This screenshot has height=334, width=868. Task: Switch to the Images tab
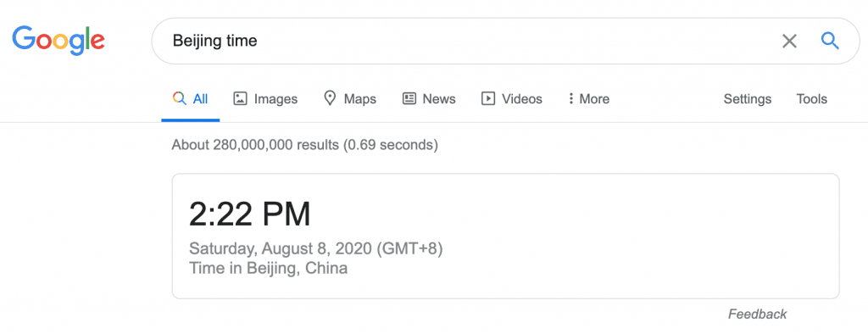(265, 98)
